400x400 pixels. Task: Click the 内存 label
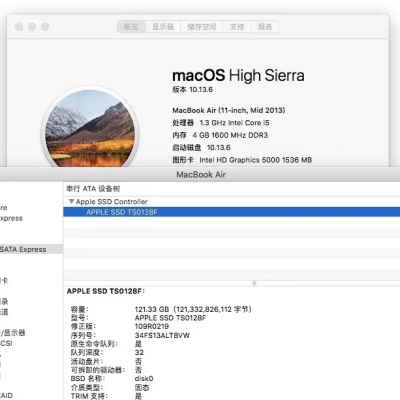[x=179, y=135]
